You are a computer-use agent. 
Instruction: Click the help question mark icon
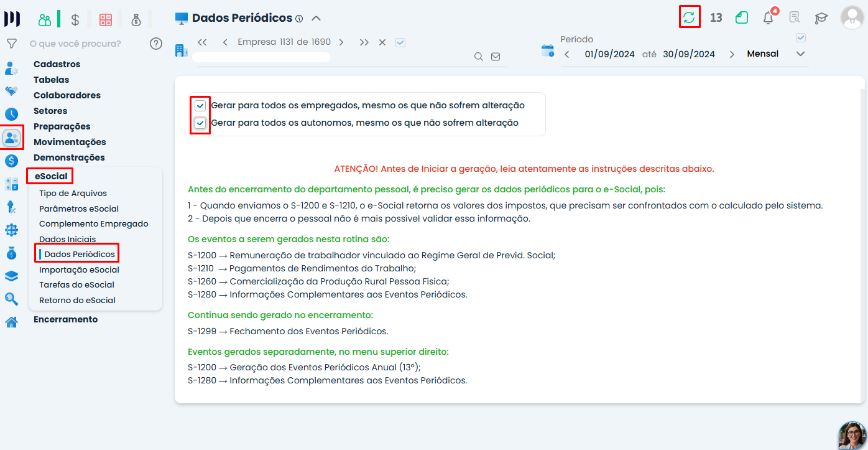tap(156, 44)
